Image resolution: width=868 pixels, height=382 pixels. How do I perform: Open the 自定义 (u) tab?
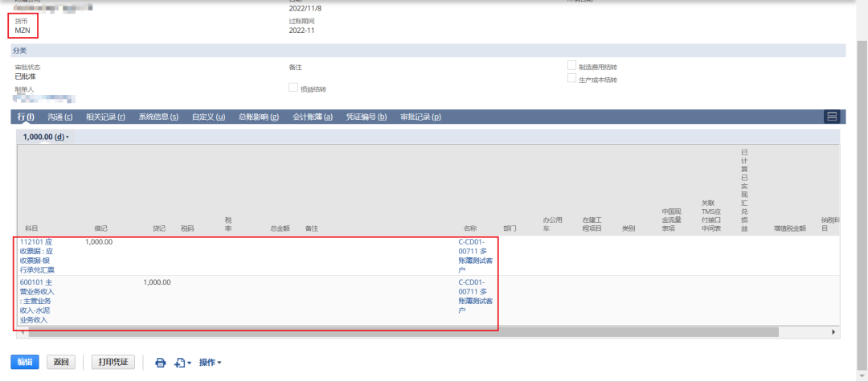coord(208,117)
